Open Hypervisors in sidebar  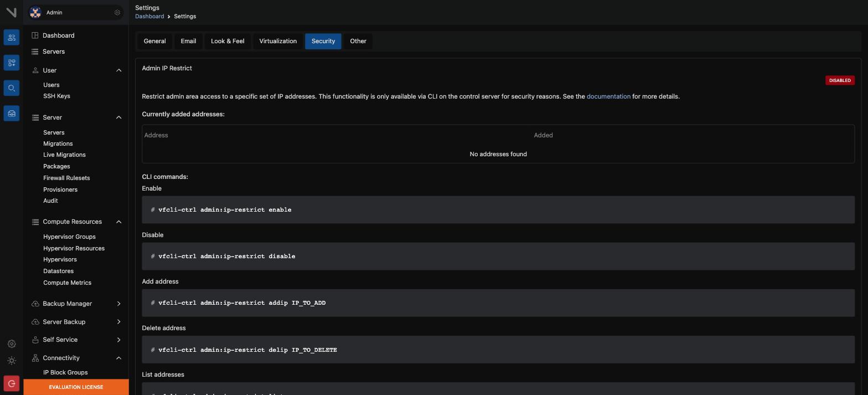pos(60,259)
